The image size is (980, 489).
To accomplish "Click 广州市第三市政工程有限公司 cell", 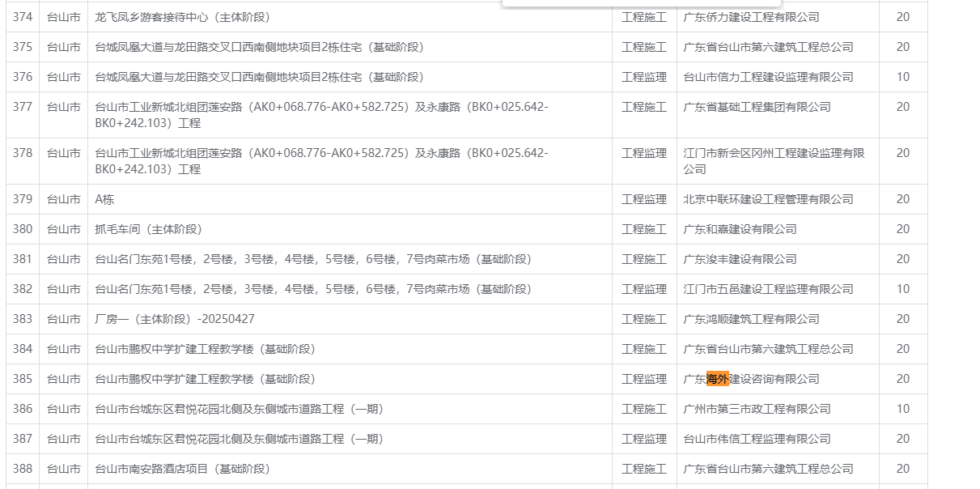I will [757, 409].
